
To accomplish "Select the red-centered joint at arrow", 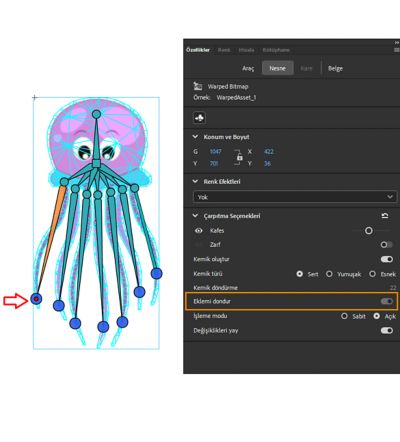I will pyautogui.click(x=36, y=299).
